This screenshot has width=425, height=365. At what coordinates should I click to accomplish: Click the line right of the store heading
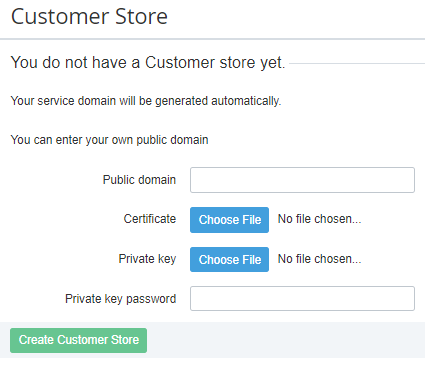click(x=357, y=63)
